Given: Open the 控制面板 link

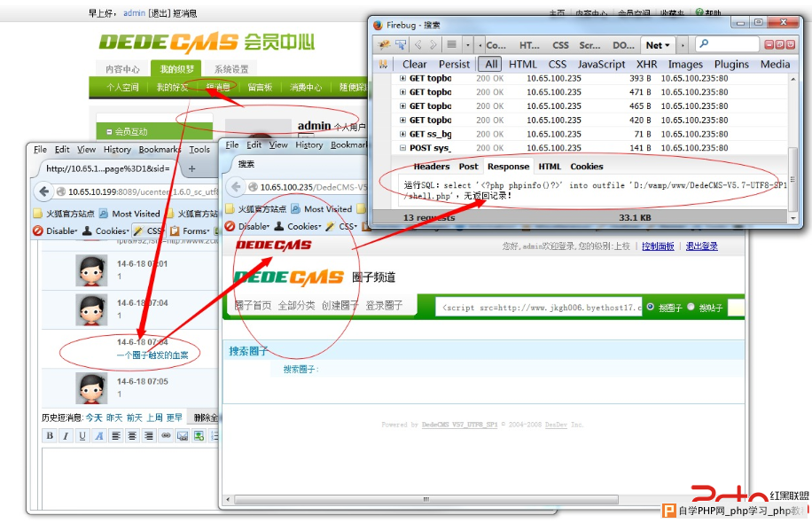Looking at the screenshot, I should 658,246.
